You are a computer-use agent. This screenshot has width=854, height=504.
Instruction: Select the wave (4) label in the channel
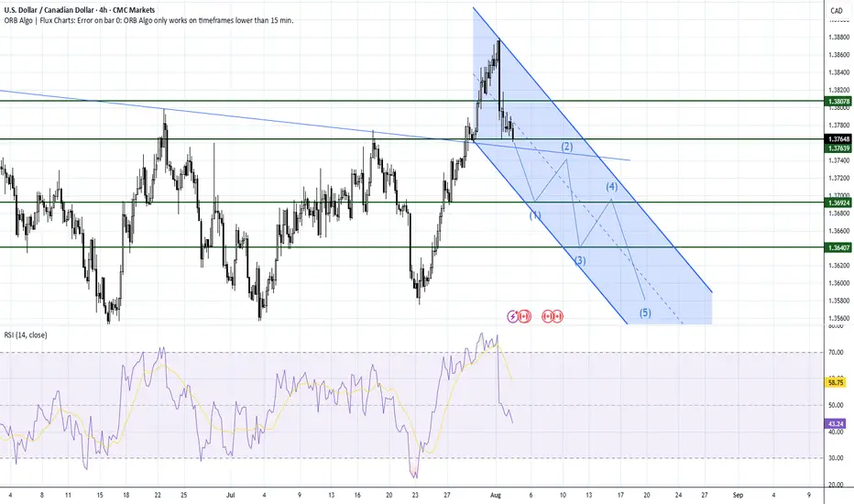point(611,186)
